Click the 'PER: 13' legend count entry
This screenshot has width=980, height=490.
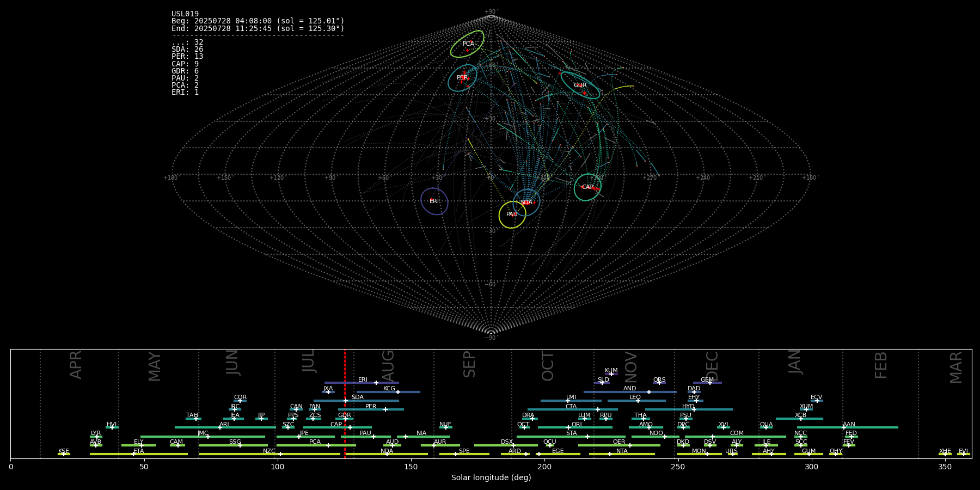point(187,57)
